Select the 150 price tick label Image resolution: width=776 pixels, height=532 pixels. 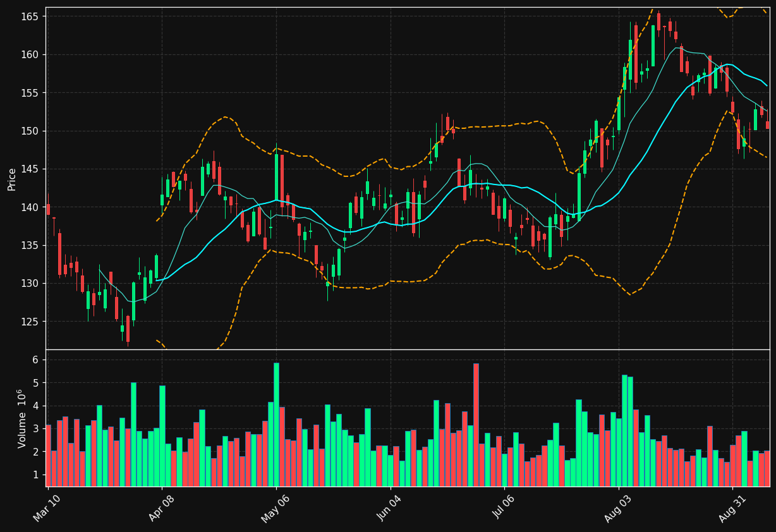coord(28,131)
